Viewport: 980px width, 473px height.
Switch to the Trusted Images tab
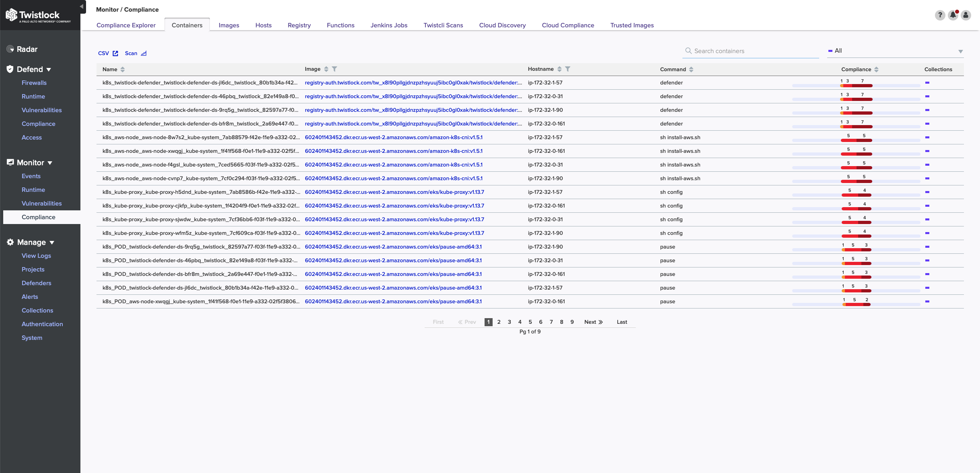coord(631,25)
